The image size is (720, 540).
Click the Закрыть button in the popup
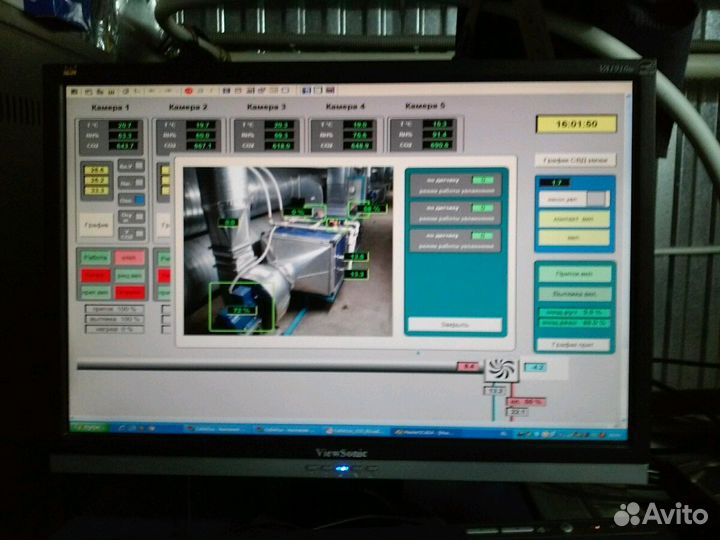pos(456,324)
